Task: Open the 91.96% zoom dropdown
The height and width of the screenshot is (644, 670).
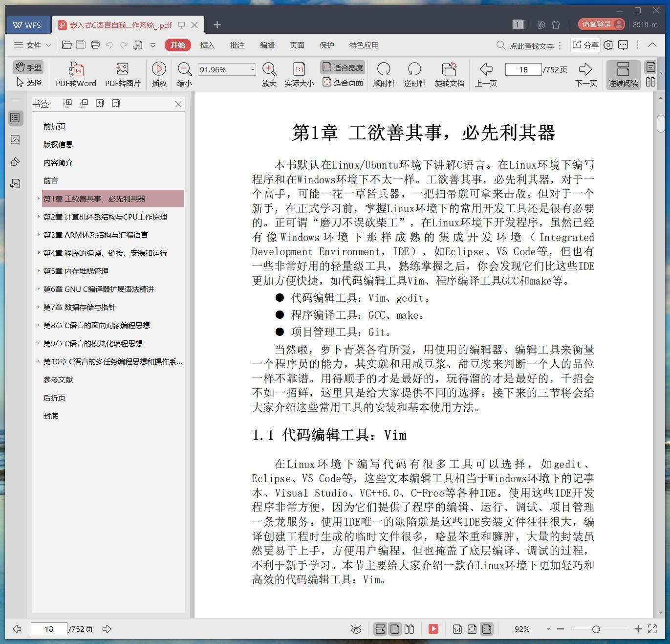Action: 253,69
